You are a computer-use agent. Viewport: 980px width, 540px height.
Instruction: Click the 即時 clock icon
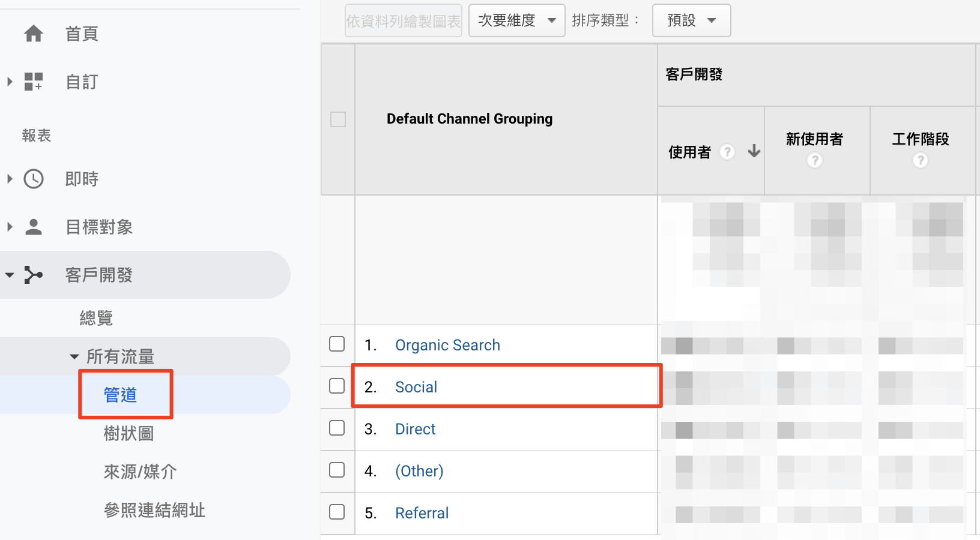[34, 179]
